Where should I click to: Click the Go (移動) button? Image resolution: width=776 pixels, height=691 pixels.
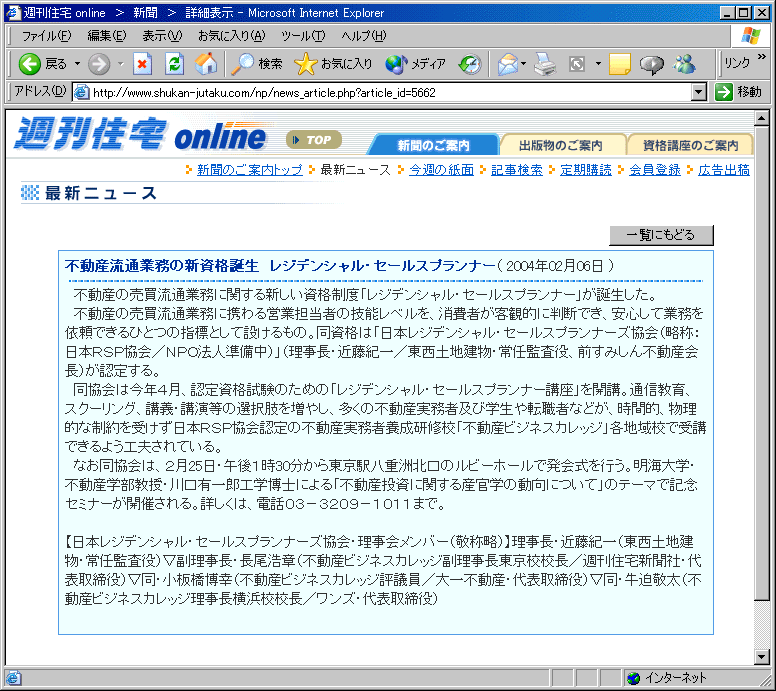point(738,92)
